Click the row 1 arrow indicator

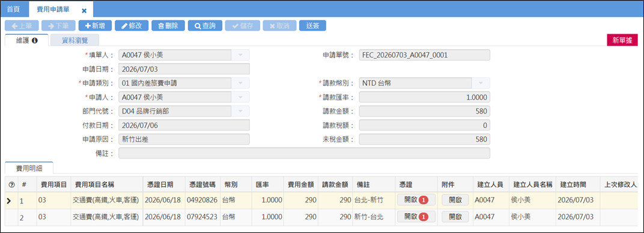point(10,201)
